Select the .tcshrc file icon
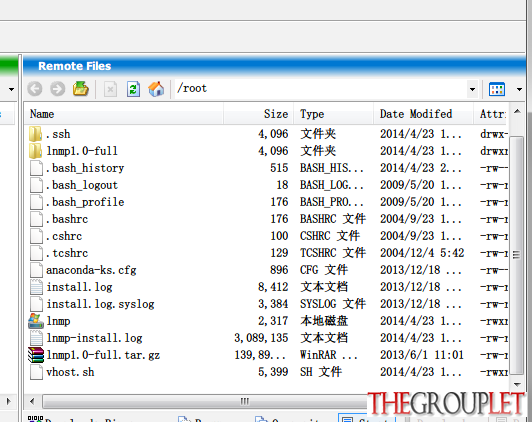 click(36, 253)
